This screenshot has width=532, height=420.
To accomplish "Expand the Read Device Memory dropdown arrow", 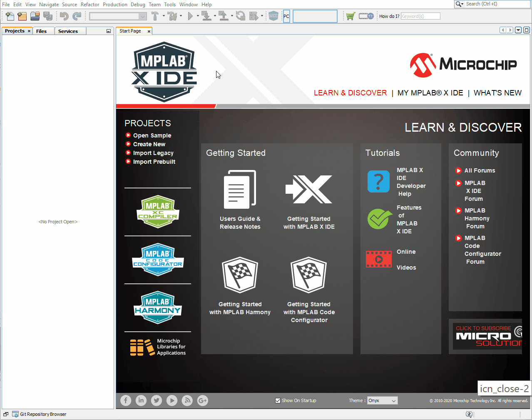I will click(x=232, y=16).
